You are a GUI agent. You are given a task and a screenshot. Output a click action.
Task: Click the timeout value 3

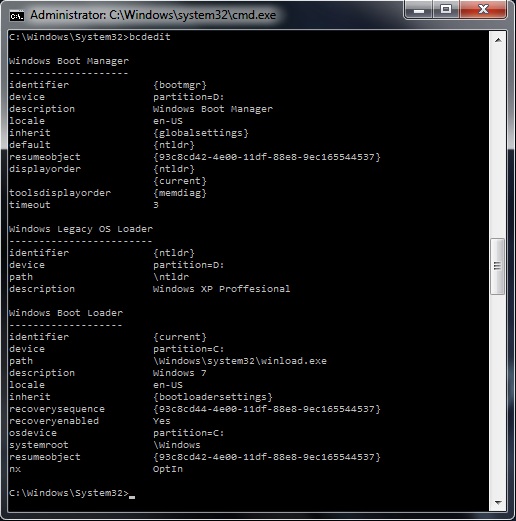[x=156, y=205]
